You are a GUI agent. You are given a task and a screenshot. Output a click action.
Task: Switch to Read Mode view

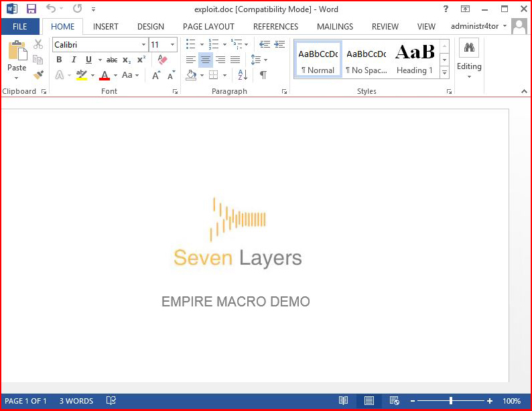[x=343, y=401]
